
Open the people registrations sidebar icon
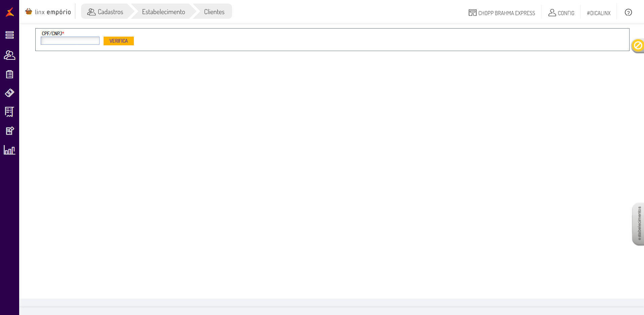[9, 55]
